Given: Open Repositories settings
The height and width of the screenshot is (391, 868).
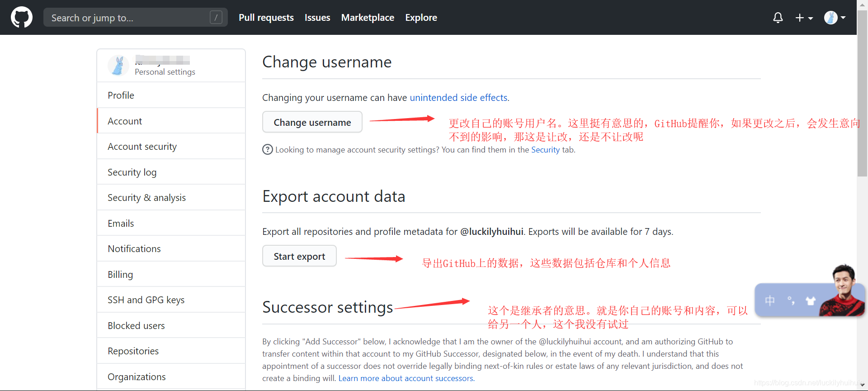Looking at the screenshot, I should [x=171, y=351].
